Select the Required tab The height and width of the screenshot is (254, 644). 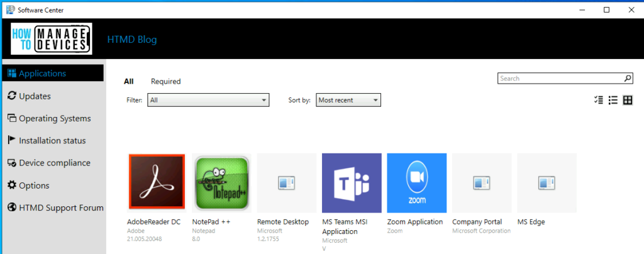click(165, 81)
